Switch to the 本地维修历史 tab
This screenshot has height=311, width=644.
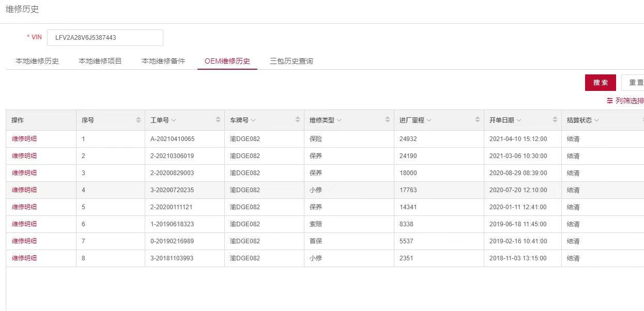point(37,61)
